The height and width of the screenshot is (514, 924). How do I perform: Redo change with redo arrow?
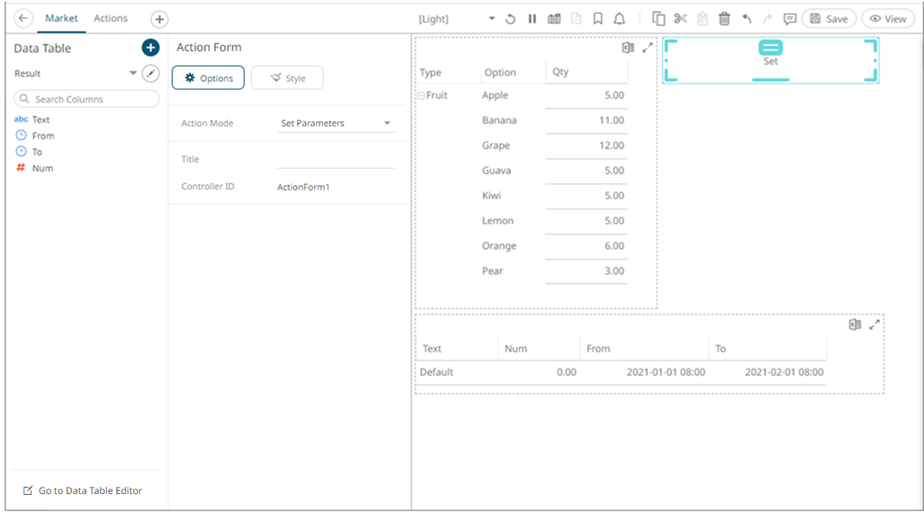(x=767, y=19)
